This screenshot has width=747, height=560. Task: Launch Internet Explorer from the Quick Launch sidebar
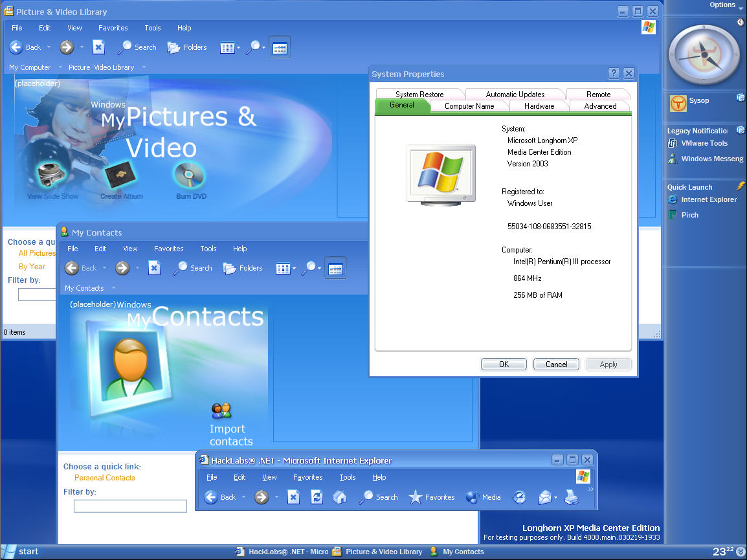(708, 199)
